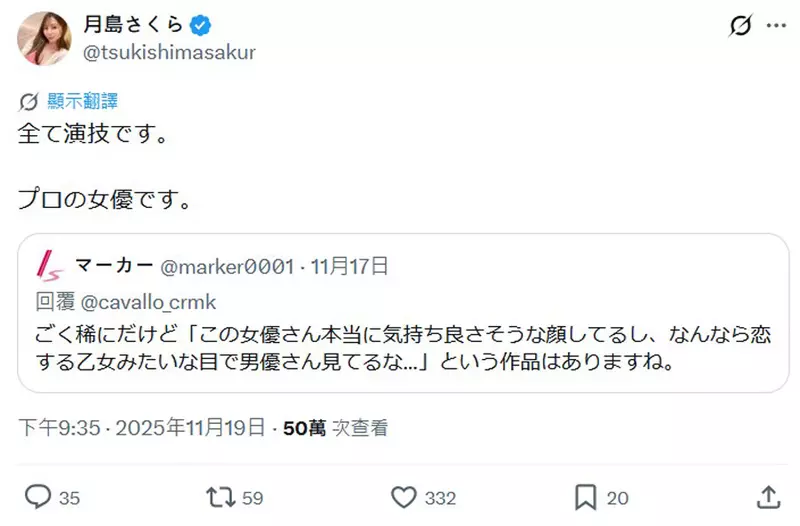Click the 月島さくら display name
Viewport: 800px width, 526px height.
pos(133,26)
